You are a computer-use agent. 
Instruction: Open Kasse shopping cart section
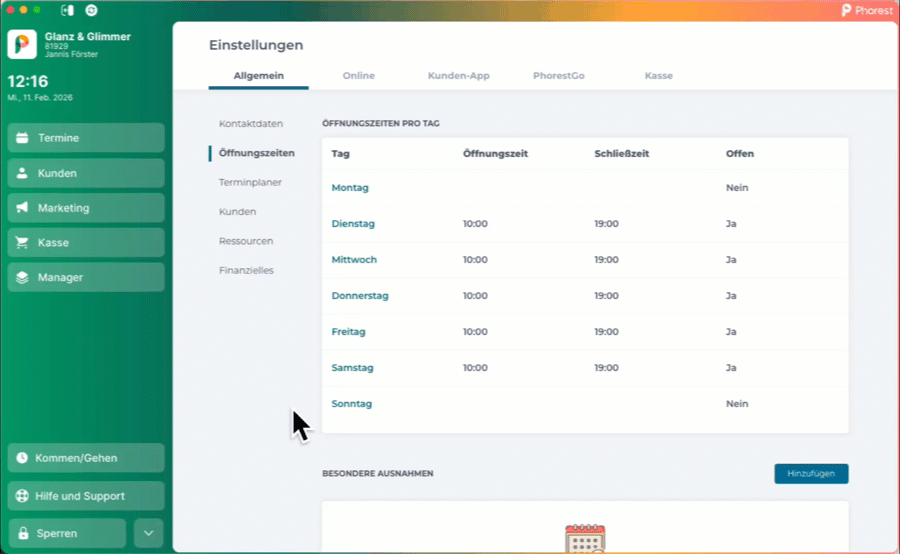click(86, 243)
